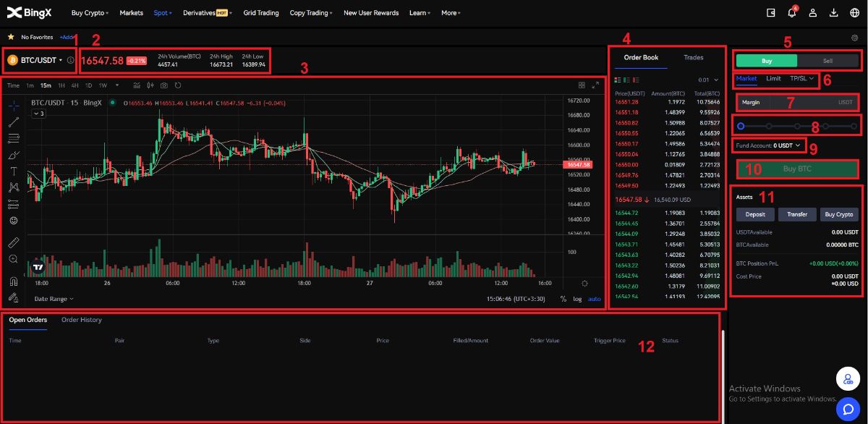The width and height of the screenshot is (868, 424).
Task: Open the indicators icon in chart toolbar
Action: point(137,85)
